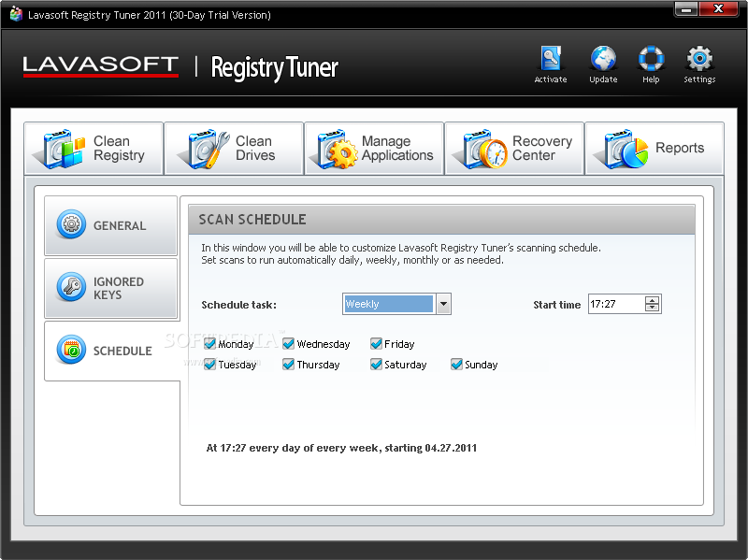Click the schedule summary 'At 17:27 every day' text

coord(341,448)
